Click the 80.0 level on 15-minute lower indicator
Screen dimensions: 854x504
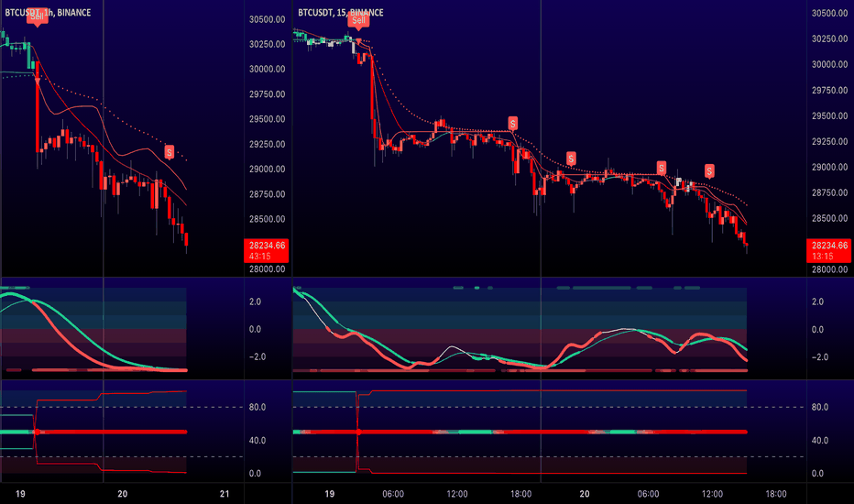(x=820, y=407)
